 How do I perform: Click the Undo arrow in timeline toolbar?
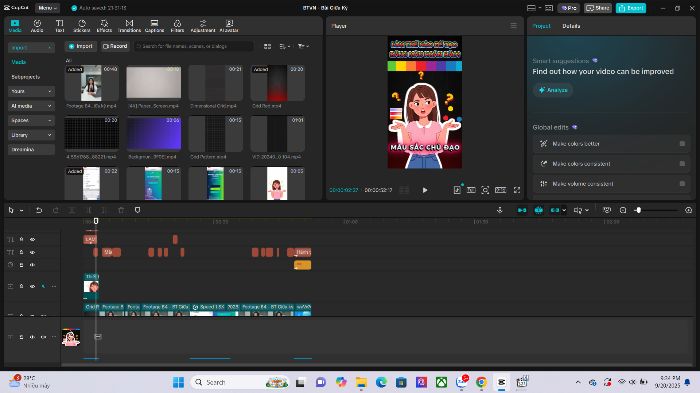[x=39, y=210]
